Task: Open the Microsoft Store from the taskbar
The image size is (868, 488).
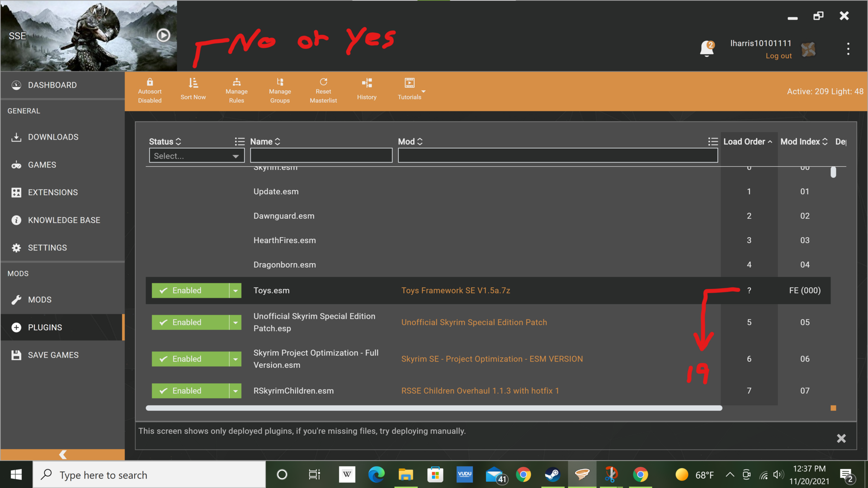Action: [435, 474]
